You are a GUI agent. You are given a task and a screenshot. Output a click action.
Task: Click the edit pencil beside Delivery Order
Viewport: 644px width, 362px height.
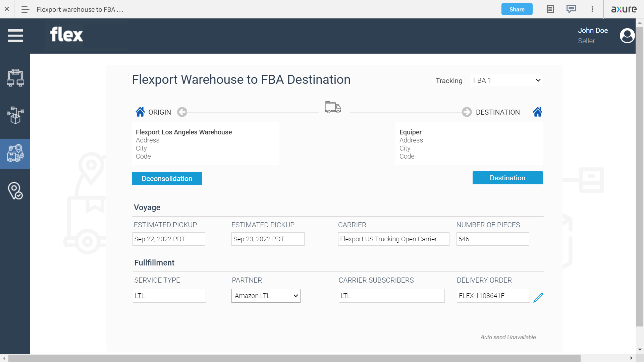pyautogui.click(x=538, y=297)
